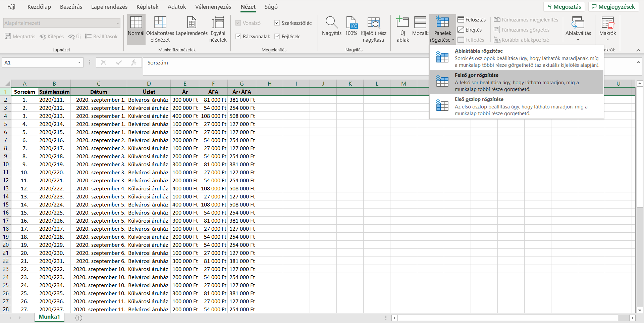The image size is (644, 323).
Task: Select column D header
Action: (149, 84)
